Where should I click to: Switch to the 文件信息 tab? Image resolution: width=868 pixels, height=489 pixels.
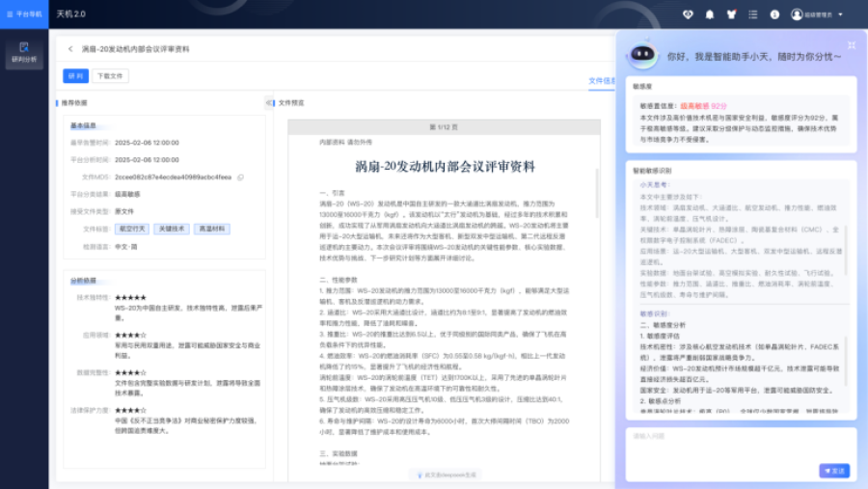coord(601,81)
